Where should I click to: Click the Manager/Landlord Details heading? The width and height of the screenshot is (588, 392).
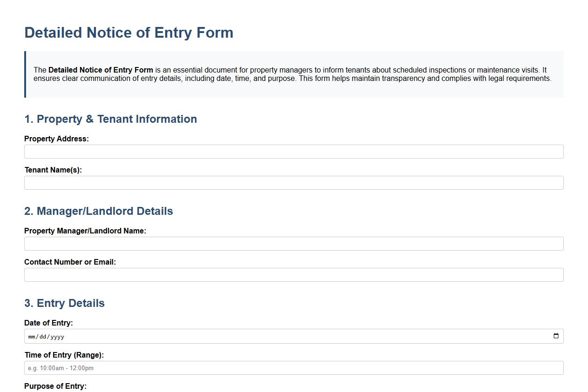(99, 211)
